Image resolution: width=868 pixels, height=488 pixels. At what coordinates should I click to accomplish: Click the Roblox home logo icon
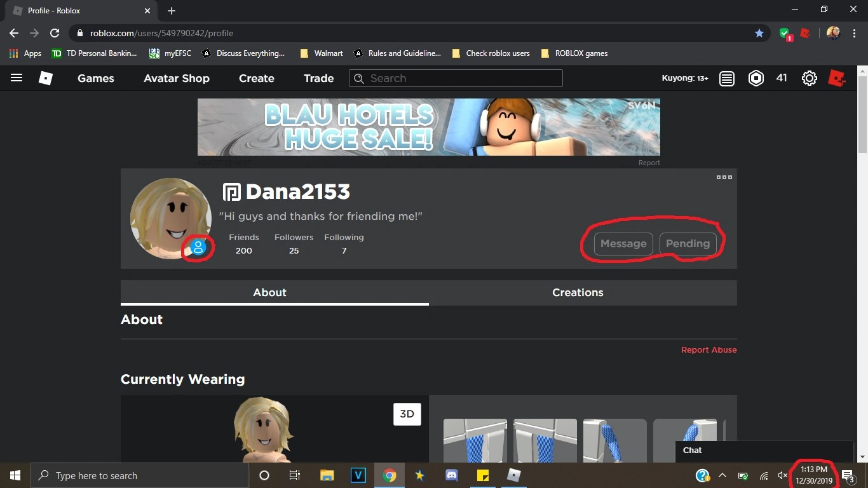click(x=45, y=78)
